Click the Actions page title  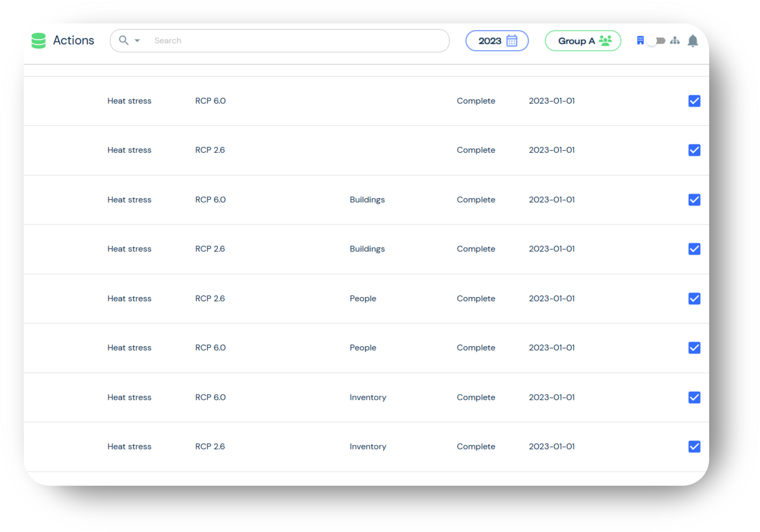point(73,40)
